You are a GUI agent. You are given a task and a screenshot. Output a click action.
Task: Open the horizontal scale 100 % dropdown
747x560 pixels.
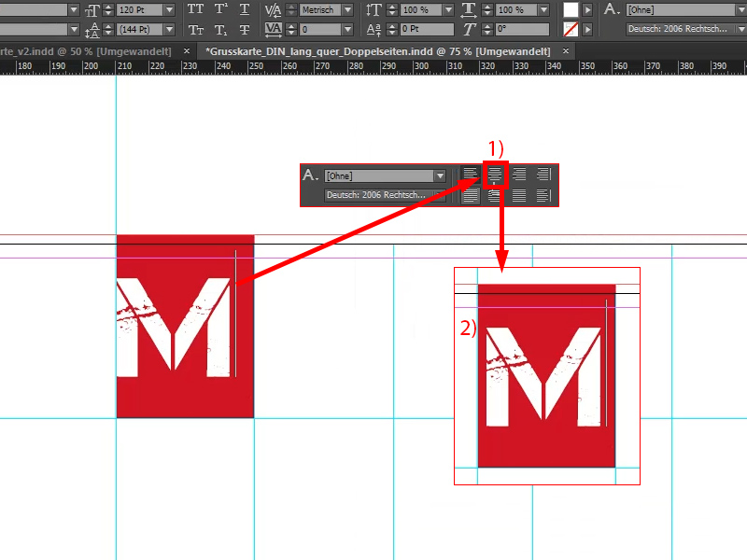[543, 9]
